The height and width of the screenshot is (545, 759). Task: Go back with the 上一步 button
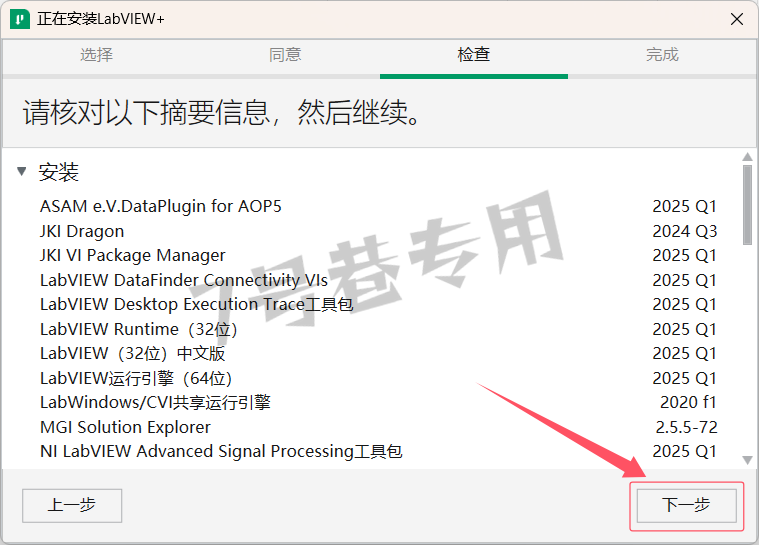point(72,505)
